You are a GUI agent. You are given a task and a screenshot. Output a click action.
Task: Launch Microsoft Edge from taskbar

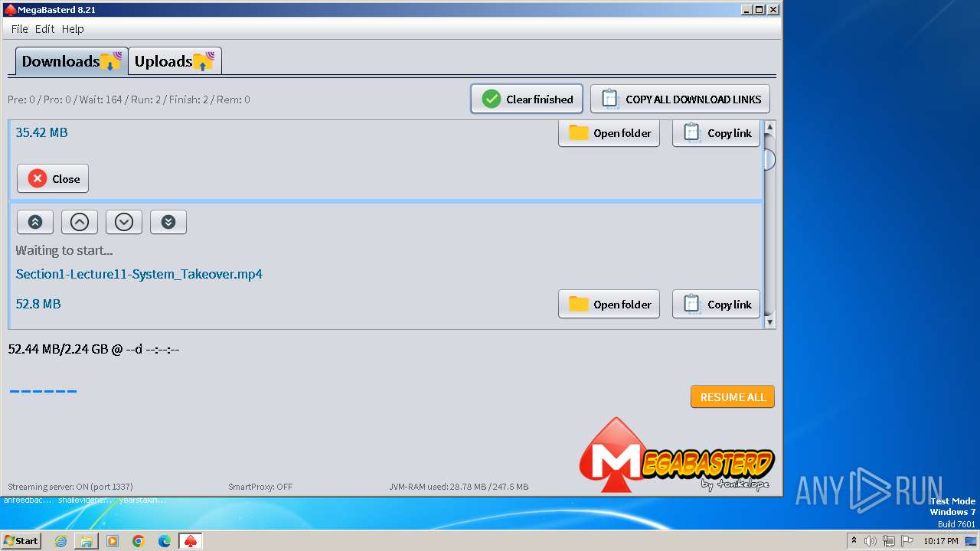(165, 541)
